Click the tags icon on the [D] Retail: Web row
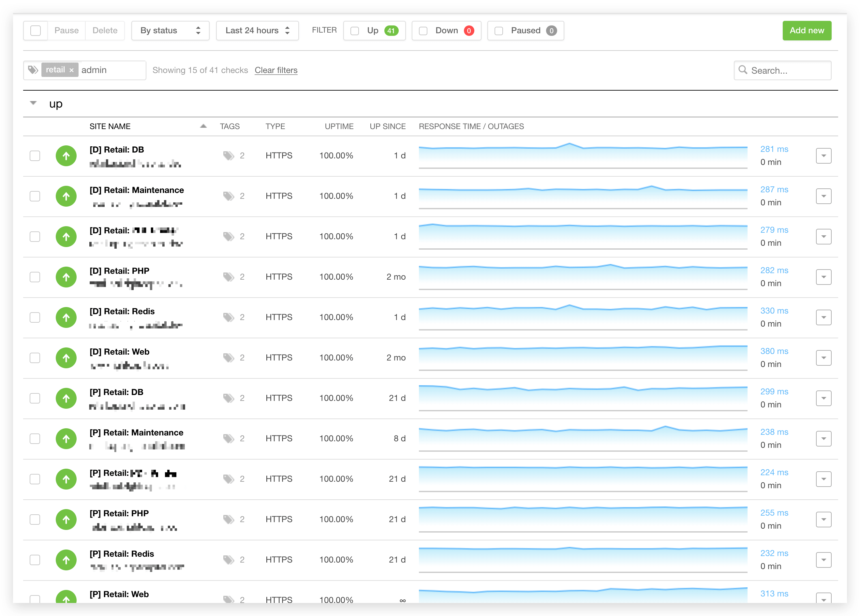860x616 pixels. click(x=228, y=358)
